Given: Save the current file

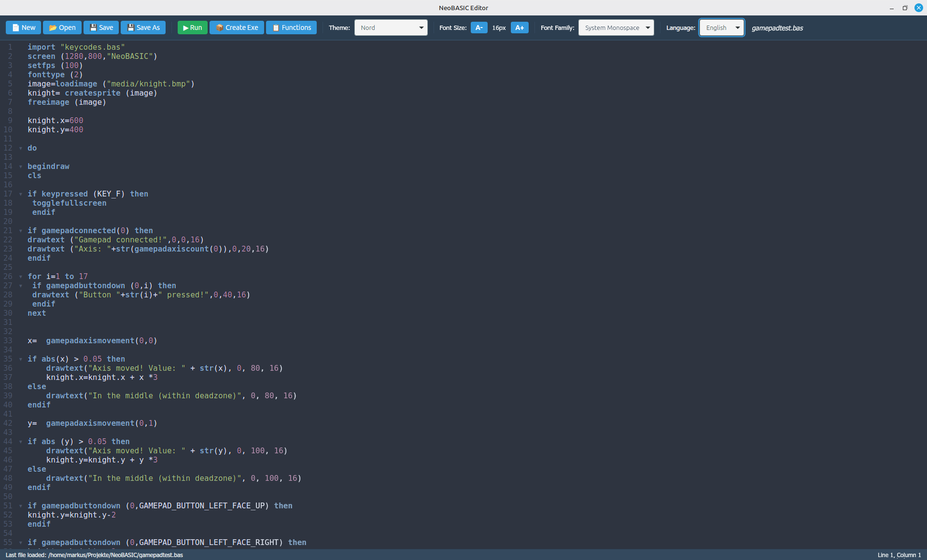Looking at the screenshot, I should pyautogui.click(x=101, y=28).
